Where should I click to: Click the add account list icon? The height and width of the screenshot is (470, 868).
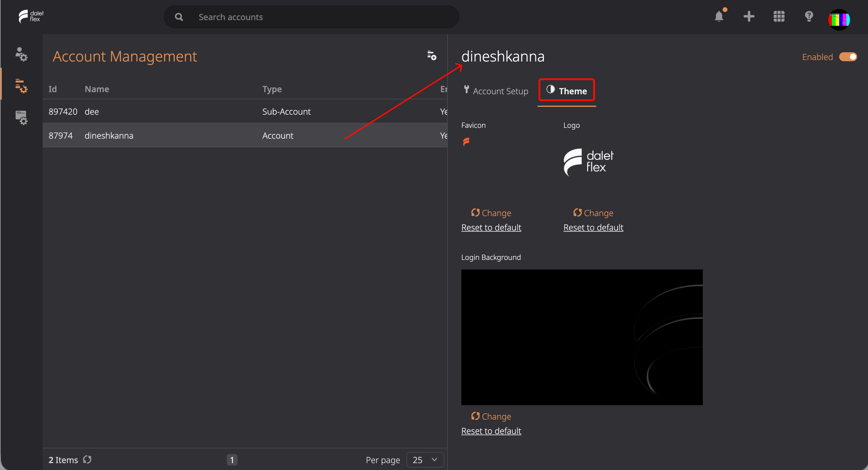pyautogui.click(x=432, y=56)
